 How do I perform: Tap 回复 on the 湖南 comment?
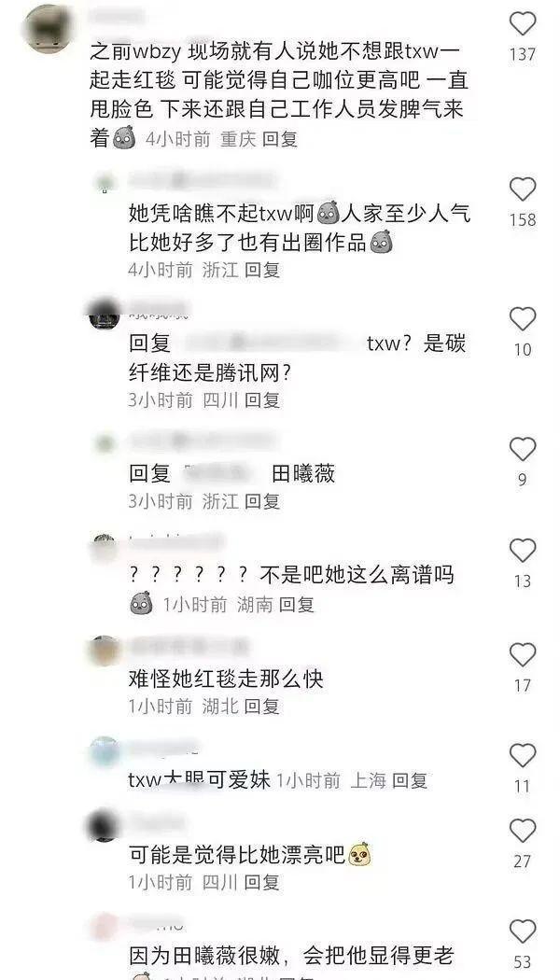[x=297, y=605]
